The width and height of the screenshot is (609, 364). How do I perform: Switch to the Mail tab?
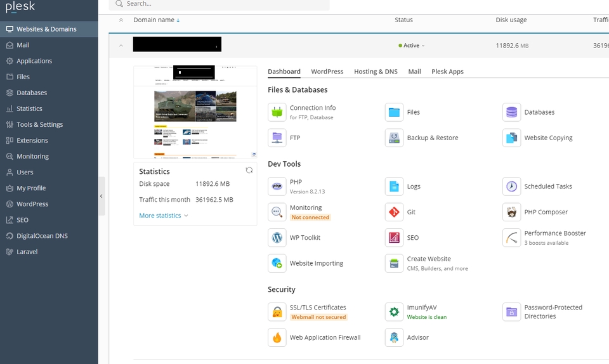pyautogui.click(x=414, y=72)
